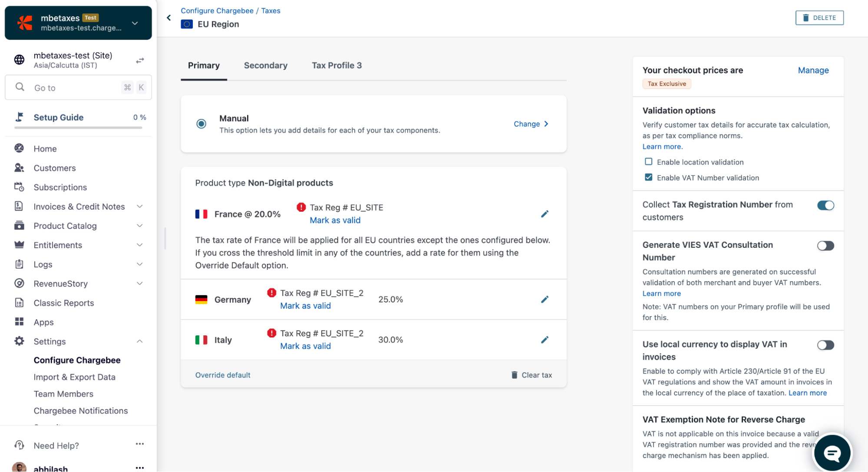Click the Clear tax trash icon
The width and height of the screenshot is (868, 472).
click(x=514, y=375)
